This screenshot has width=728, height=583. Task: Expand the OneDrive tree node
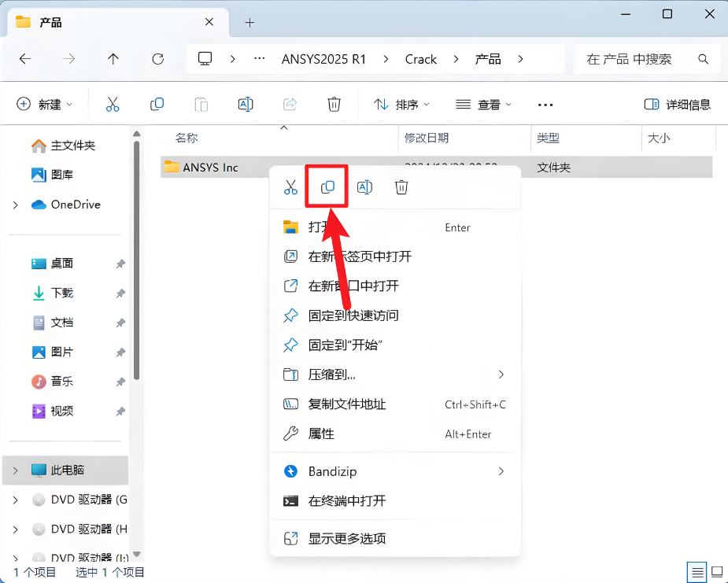pyautogui.click(x=15, y=205)
